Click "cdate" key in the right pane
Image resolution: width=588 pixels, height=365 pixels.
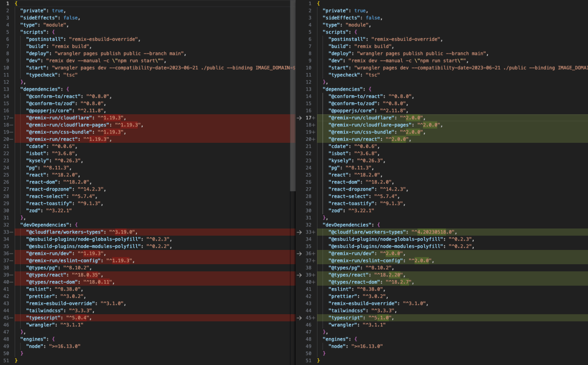(339, 147)
